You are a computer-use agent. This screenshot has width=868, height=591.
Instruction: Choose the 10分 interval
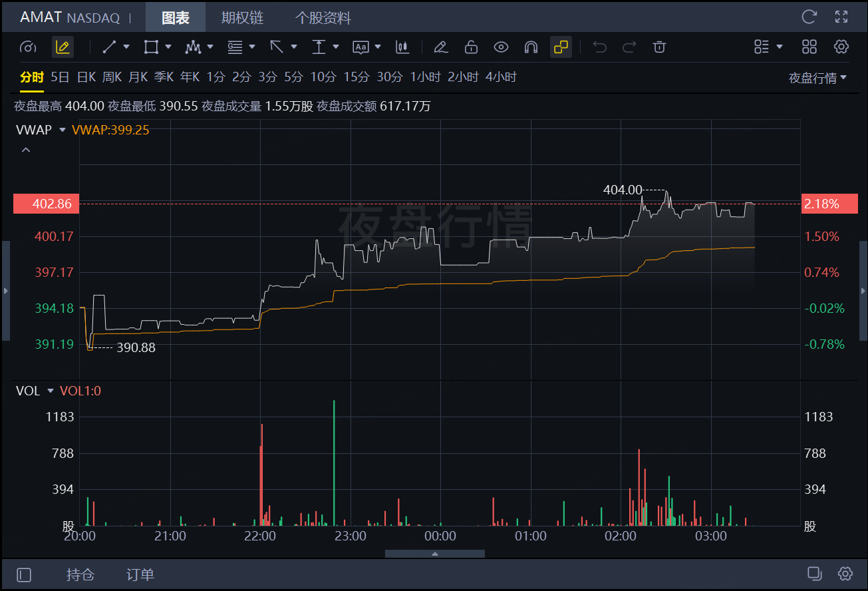(x=323, y=78)
